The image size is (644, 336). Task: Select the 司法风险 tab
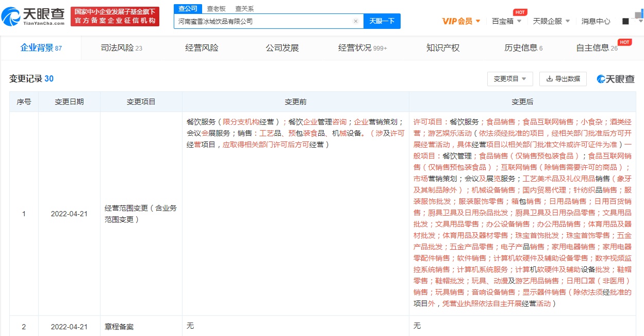click(121, 48)
